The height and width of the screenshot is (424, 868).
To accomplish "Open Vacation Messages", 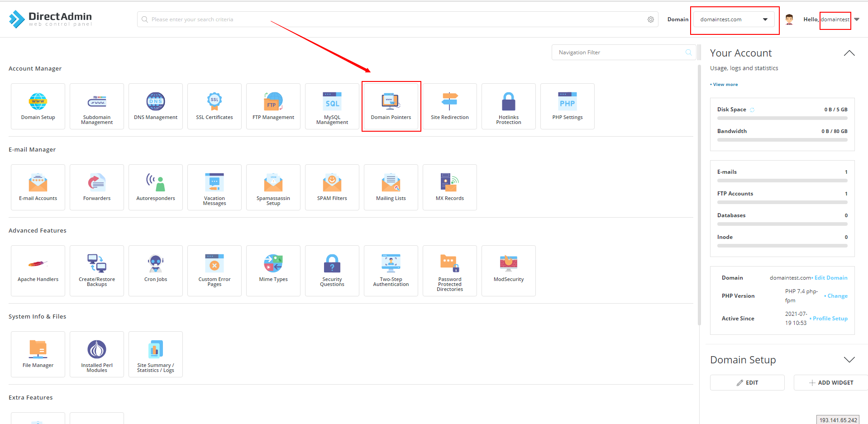I will (215, 187).
